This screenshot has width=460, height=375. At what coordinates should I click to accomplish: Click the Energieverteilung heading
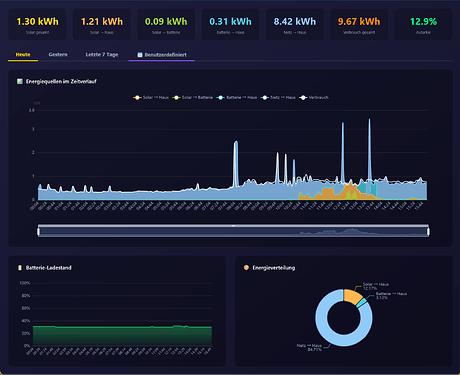coord(274,268)
